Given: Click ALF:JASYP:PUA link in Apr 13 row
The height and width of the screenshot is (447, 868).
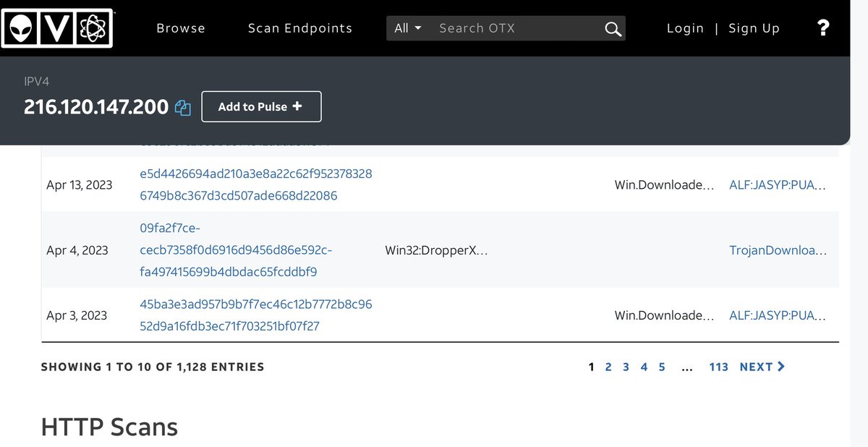Looking at the screenshot, I should pos(777,184).
